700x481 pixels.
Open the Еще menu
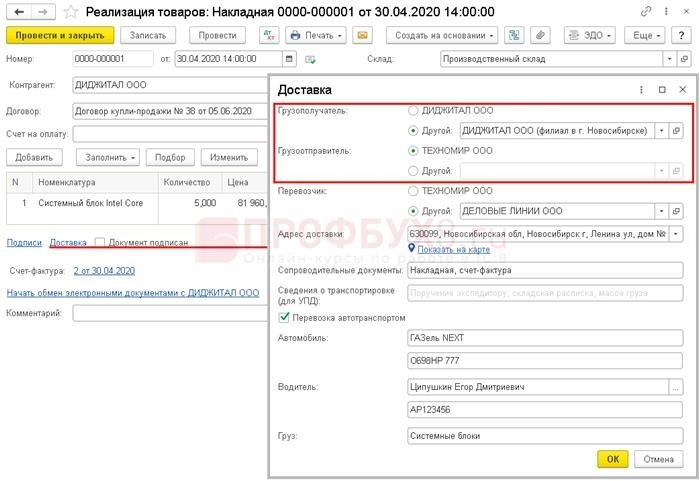tap(645, 35)
